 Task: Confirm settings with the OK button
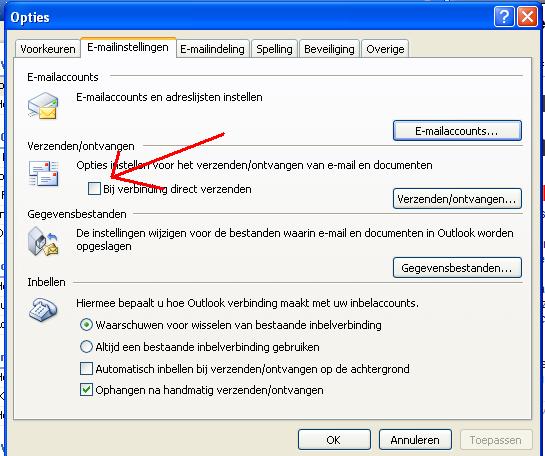click(x=334, y=440)
